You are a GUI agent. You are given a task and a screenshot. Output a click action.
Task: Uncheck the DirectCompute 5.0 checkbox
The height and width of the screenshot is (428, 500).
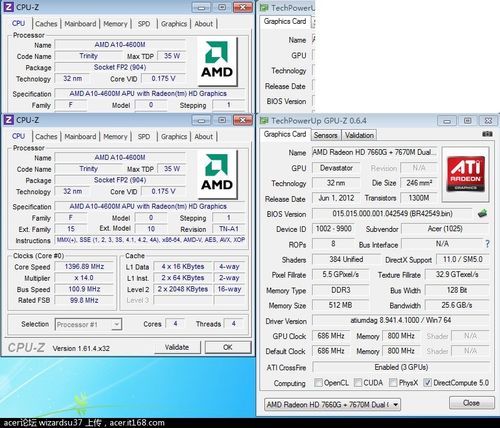click(x=427, y=382)
